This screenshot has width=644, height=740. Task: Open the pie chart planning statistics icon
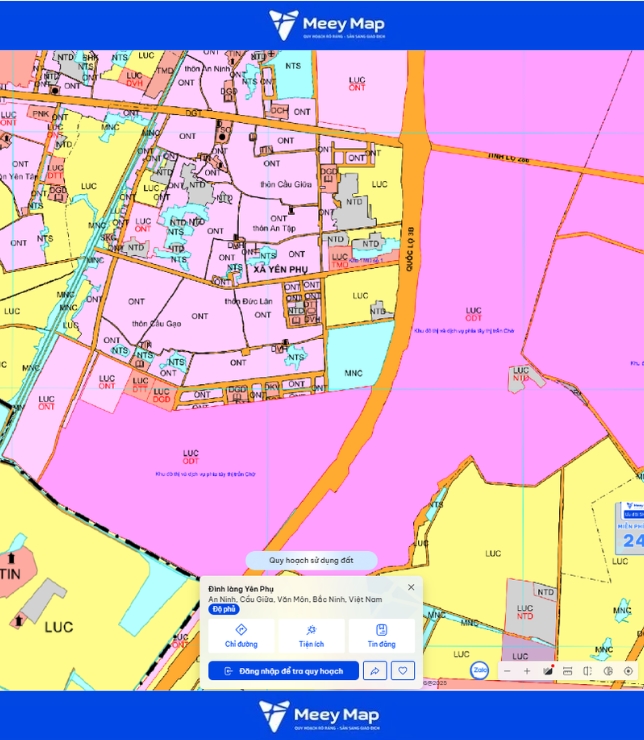pos(608,671)
